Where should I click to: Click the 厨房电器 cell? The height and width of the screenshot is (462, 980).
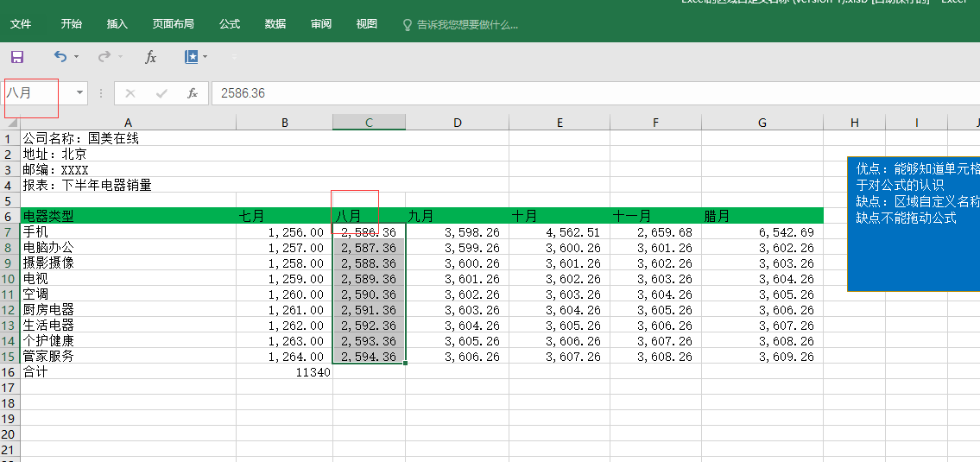tap(128, 309)
